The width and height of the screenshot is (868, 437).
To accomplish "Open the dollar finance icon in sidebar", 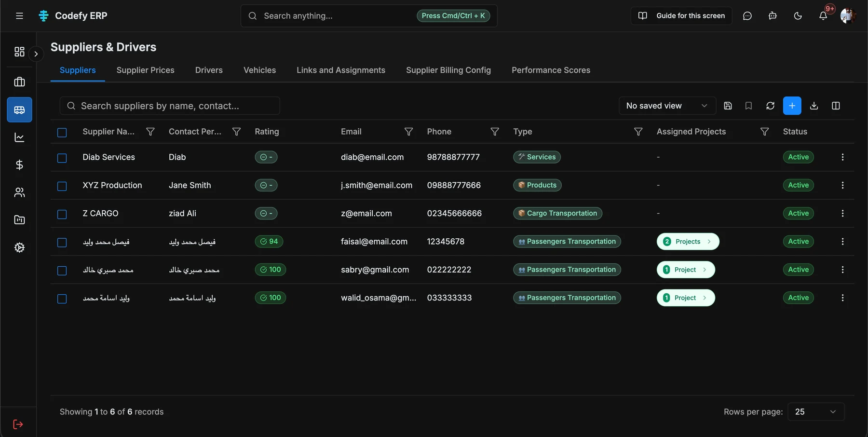I will click(x=19, y=165).
